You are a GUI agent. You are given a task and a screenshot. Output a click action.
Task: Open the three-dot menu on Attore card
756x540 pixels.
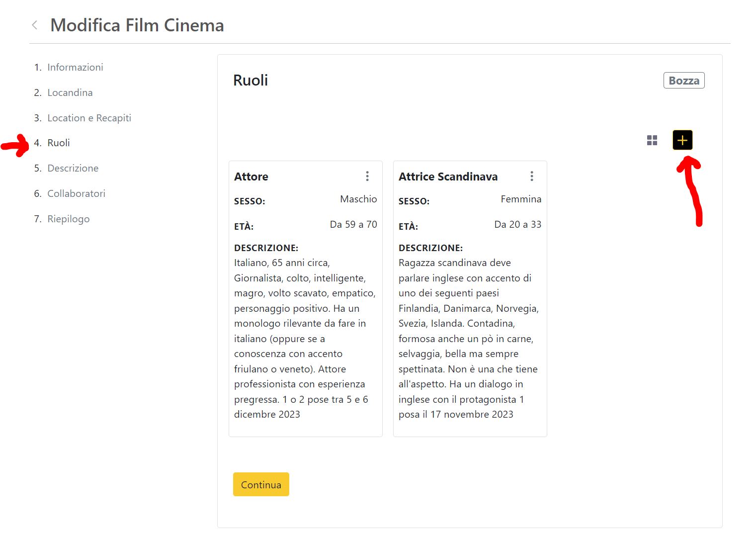(x=367, y=176)
